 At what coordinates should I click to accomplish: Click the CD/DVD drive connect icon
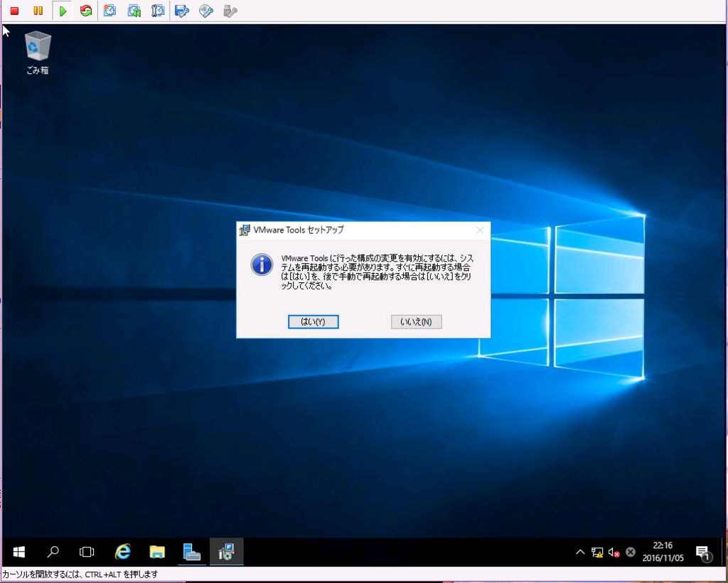point(205,11)
